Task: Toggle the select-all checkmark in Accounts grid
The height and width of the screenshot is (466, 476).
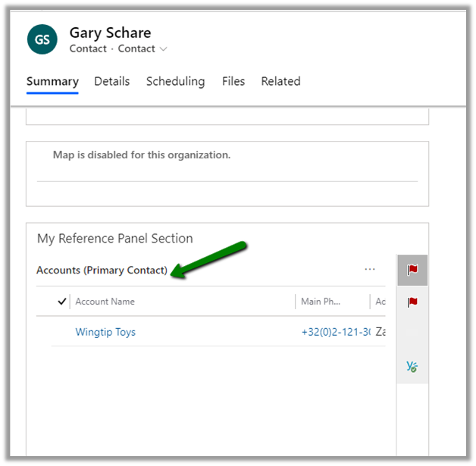Action: click(62, 302)
